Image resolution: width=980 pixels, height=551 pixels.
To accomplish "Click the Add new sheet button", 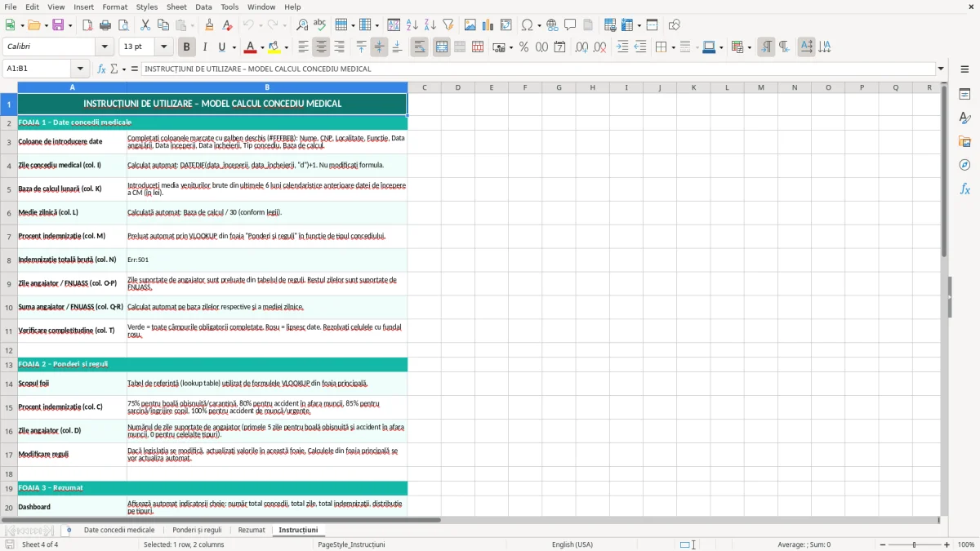I will pos(69,530).
